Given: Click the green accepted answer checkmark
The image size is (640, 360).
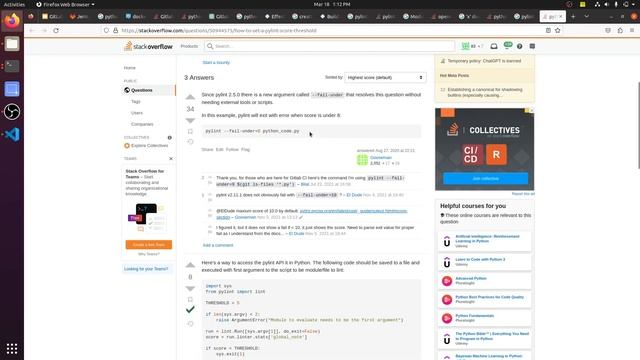Looking at the screenshot, I should coord(190,310).
